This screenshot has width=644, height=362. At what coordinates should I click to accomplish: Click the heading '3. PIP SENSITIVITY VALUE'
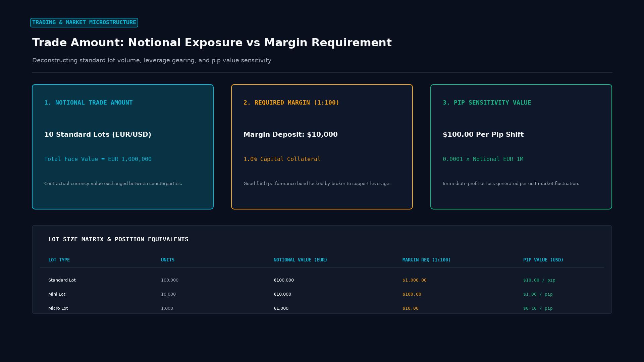[487, 103]
